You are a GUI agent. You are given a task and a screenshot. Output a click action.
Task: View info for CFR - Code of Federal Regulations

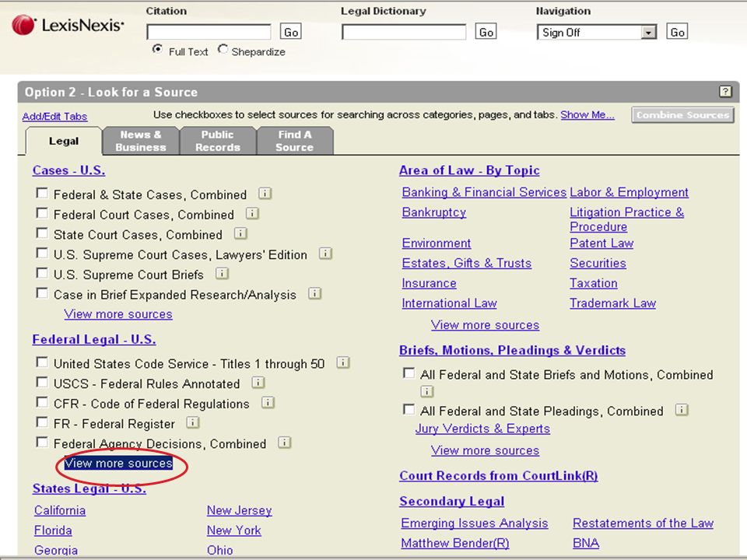coord(268,402)
